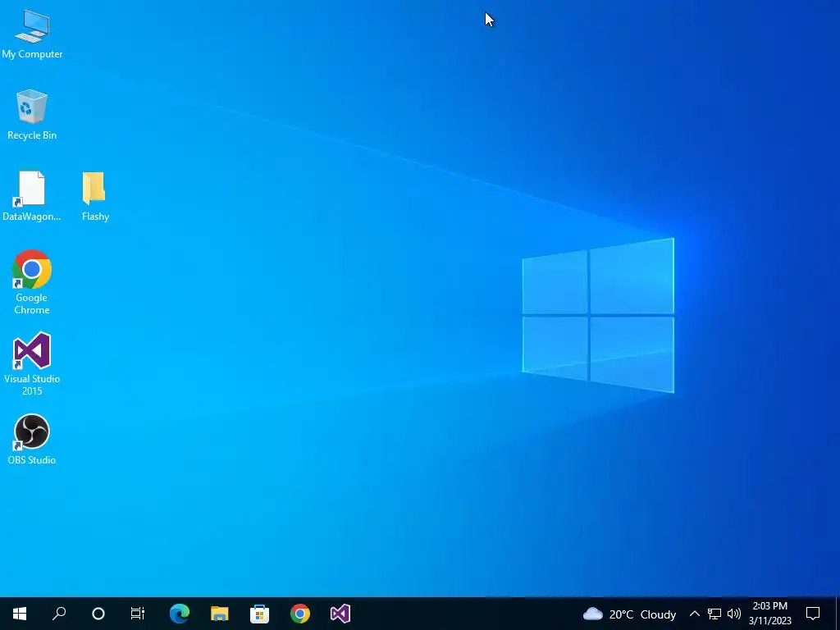The width and height of the screenshot is (840, 630).
Task: Launch Visual Studio from taskbar
Action: [x=340, y=614]
